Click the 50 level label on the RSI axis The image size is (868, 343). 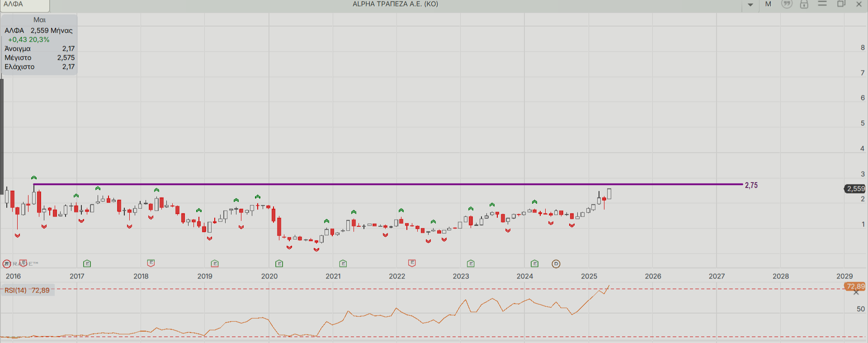click(x=861, y=309)
